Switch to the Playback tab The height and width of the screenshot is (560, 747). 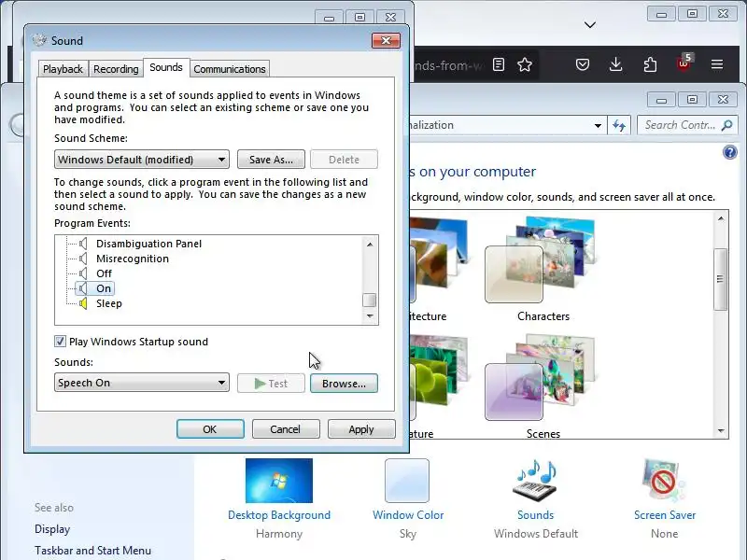point(63,69)
